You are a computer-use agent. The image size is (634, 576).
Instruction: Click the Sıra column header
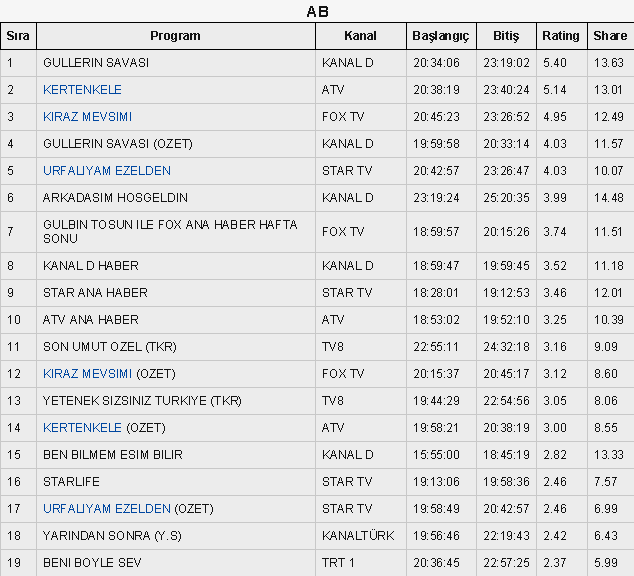[18, 36]
